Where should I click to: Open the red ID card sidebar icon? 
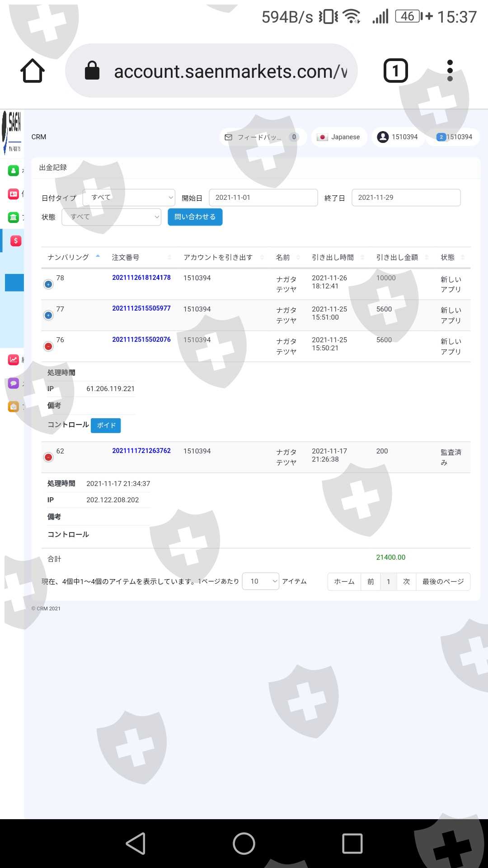[13, 194]
